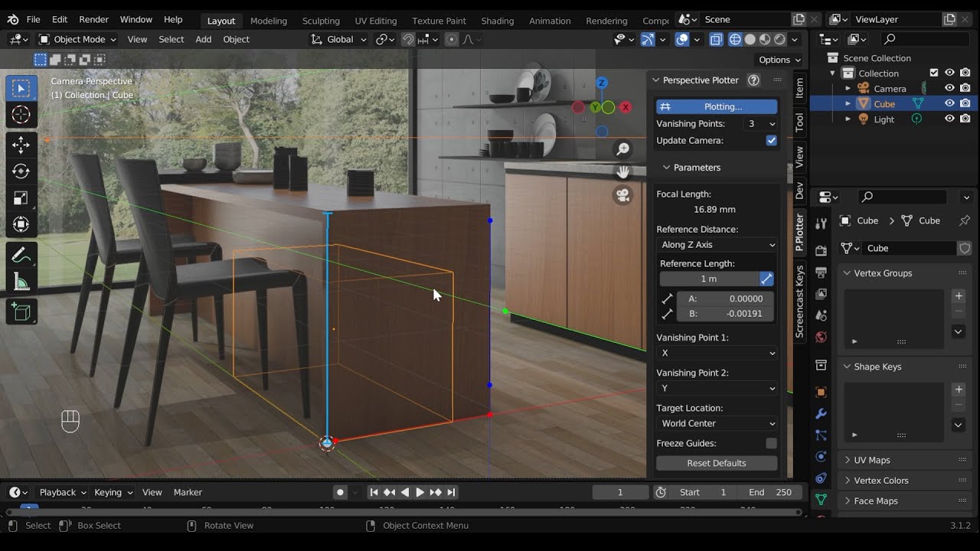Click the green Y axis gizmo ball
The height and width of the screenshot is (551, 980).
click(x=595, y=107)
